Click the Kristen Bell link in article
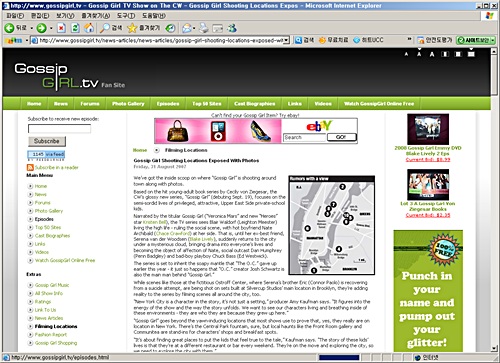Viewport: 500px width, 363px height. (x=154, y=222)
